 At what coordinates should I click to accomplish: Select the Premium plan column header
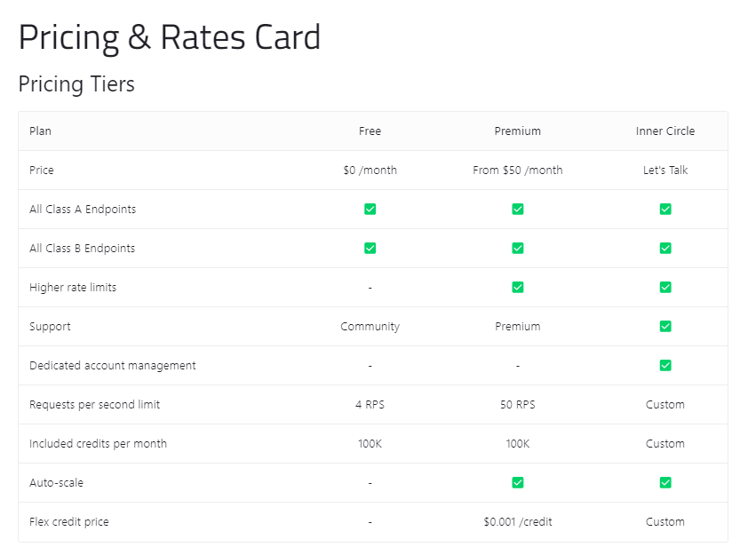coord(518,131)
